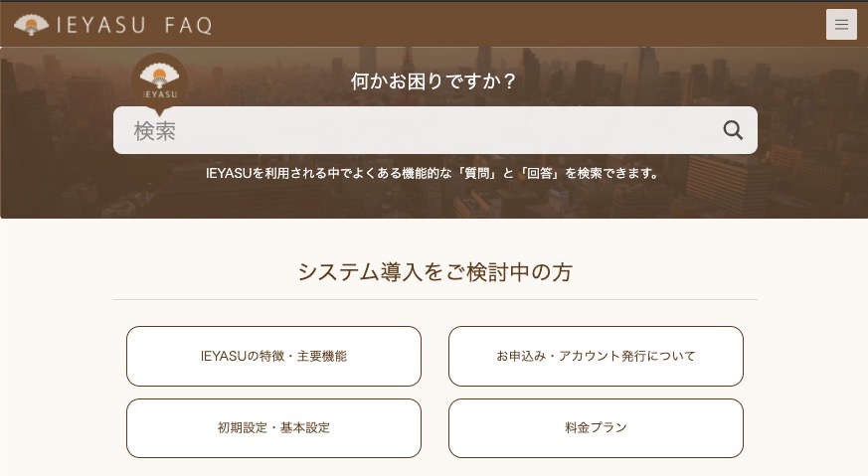
Task: Click the IEYASU word in the header title
Action: pyautogui.click(x=101, y=25)
